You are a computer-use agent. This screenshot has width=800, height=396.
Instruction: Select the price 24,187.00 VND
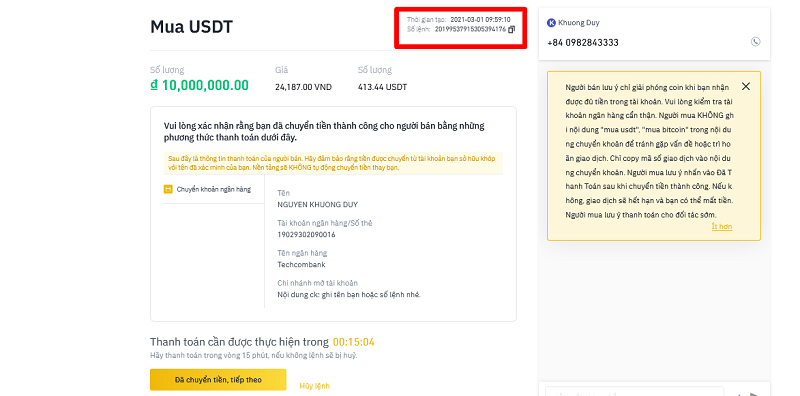(303, 87)
